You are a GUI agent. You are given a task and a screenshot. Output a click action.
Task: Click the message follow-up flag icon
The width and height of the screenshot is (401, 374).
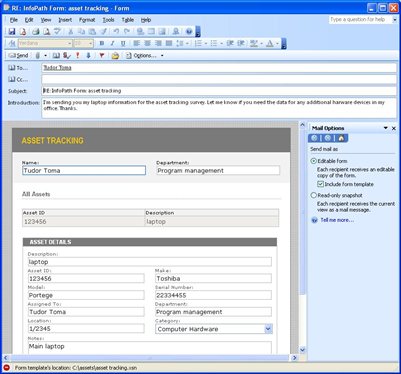coord(102,55)
